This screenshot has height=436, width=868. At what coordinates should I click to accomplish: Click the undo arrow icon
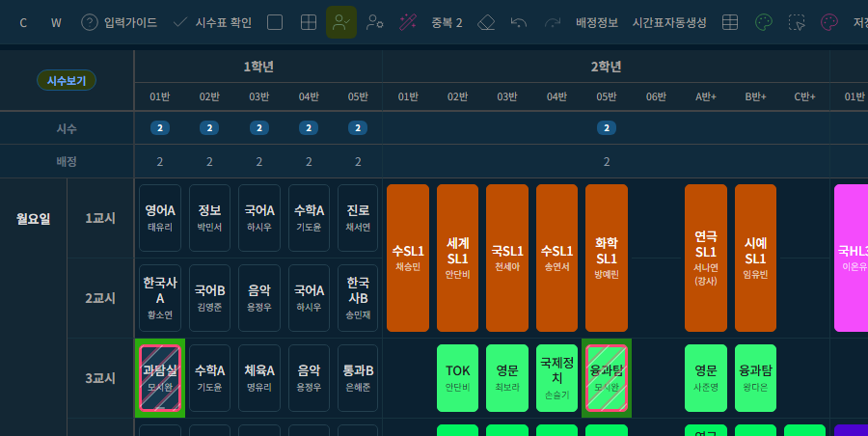tap(519, 22)
